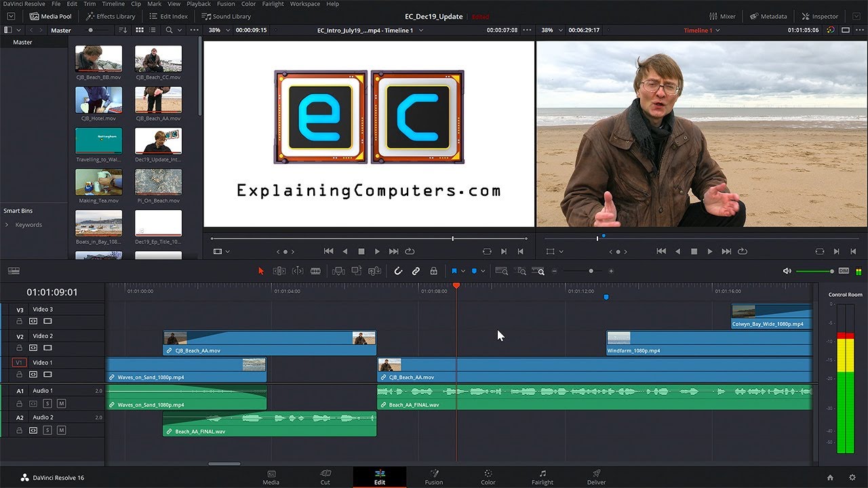Toggle Position Lock padlock in toolbar
This screenshot has height=488, width=868.
point(433,271)
